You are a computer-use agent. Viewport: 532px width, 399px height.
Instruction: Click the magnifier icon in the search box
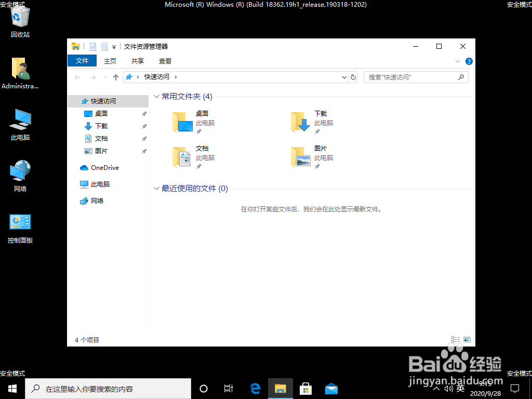pos(461,77)
